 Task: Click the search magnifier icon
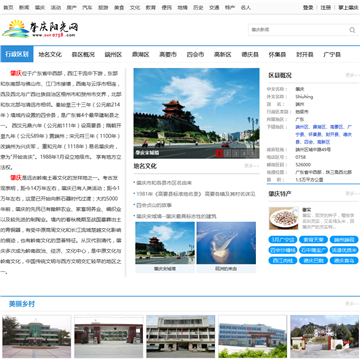pos(352,30)
